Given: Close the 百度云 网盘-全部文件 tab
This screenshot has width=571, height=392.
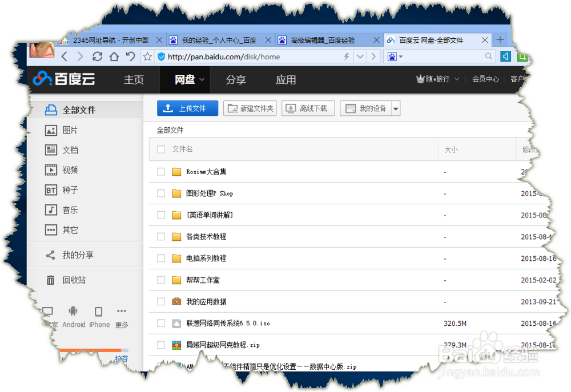Looking at the screenshot, I should click(485, 40).
